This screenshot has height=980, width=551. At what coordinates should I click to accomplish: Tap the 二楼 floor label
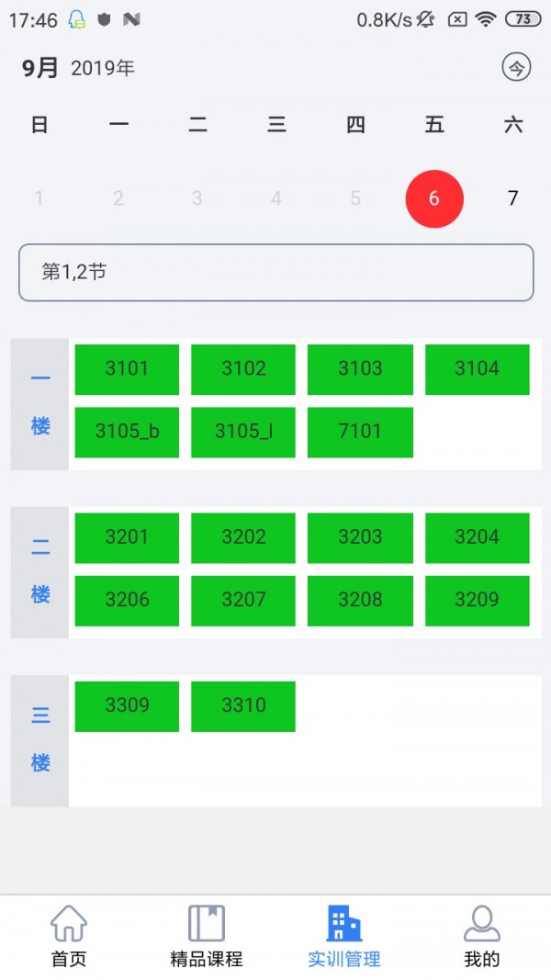tap(40, 572)
